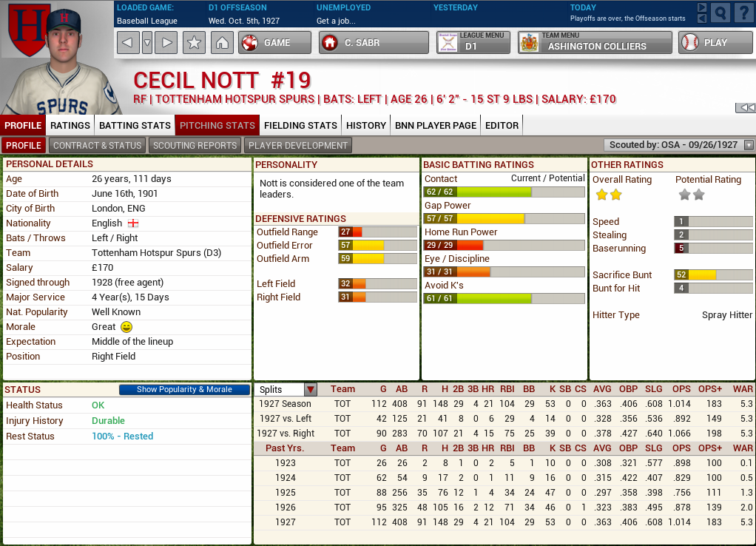Image resolution: width=756 pixels, height=546 pixels.
Task: Switch to the BATTING STATS tab
Action: (135, 126)
